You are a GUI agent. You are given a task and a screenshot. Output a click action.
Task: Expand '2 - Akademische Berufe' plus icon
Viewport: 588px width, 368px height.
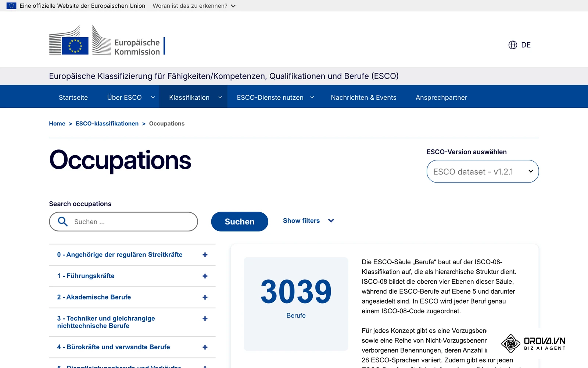205,297
